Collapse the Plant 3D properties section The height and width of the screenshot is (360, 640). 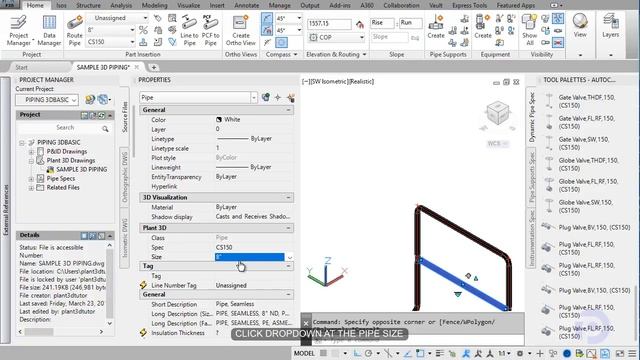(x=288, y=228)
